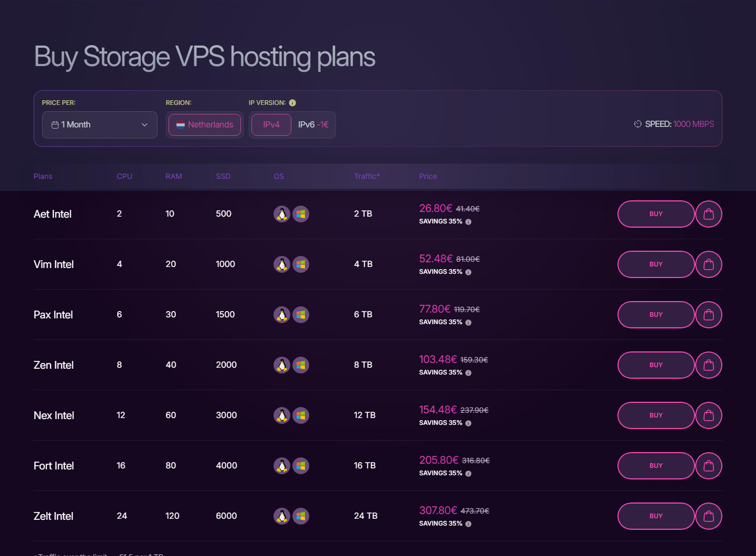Click the 4000 SSD value

click(226, 465)
